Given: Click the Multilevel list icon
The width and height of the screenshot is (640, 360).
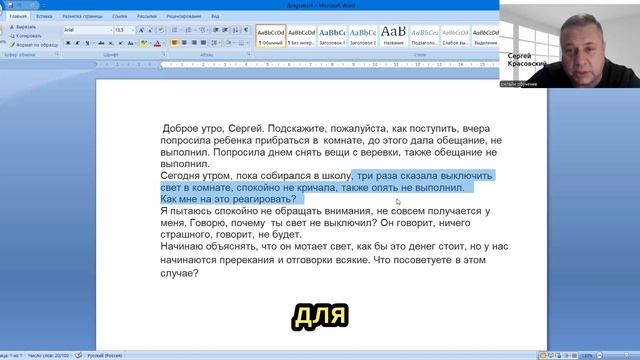Looking at the screenshot, I should click(x=202, y=30).
